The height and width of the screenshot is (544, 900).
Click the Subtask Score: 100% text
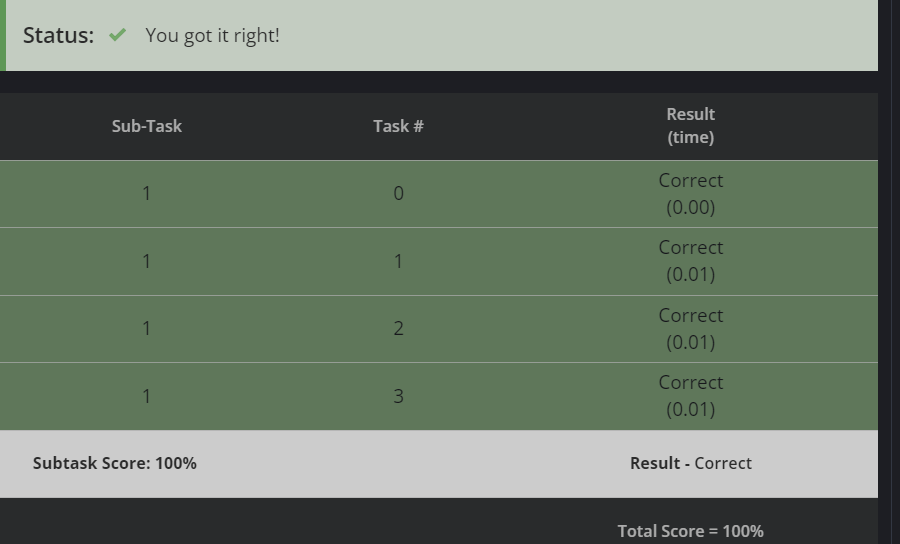click(x=114, y=463)
